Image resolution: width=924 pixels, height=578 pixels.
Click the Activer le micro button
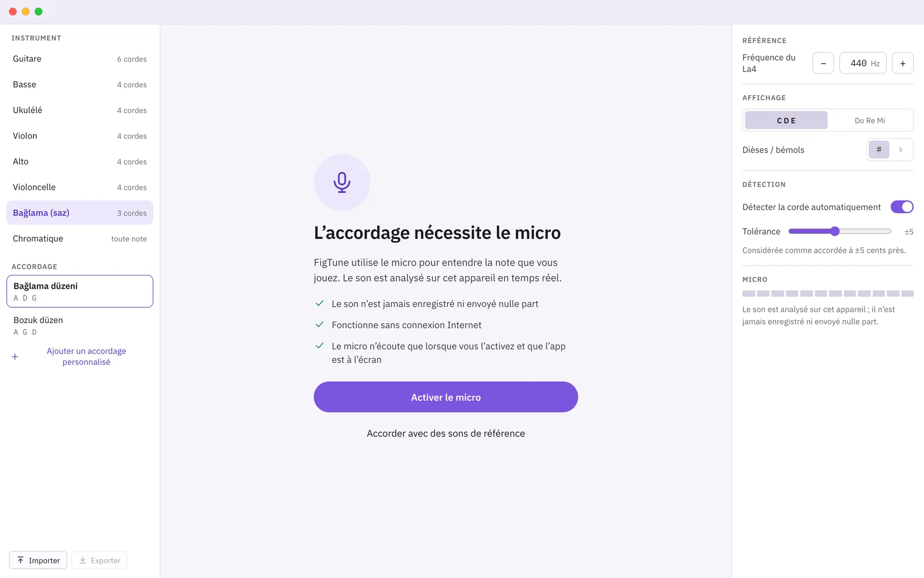point(446,397)
